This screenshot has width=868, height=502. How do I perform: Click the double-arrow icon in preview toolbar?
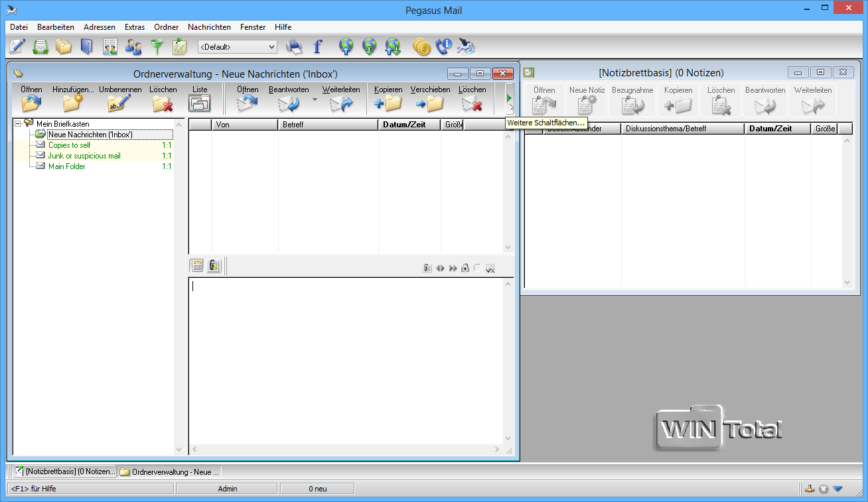[x=453, y=268]
